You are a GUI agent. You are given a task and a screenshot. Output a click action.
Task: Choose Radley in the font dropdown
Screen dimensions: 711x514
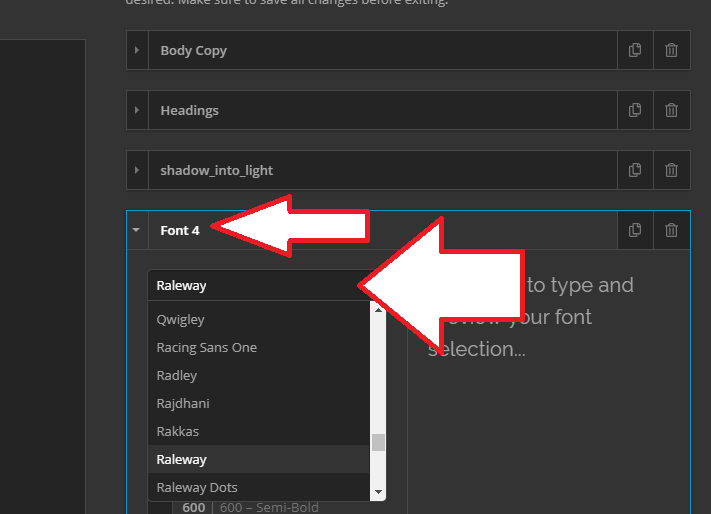(x=259, y=376)
